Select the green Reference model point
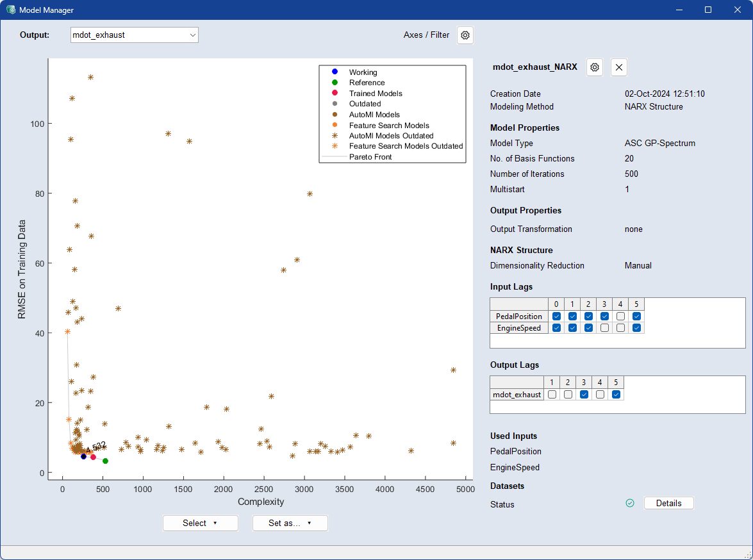 [x=105, y=461]
